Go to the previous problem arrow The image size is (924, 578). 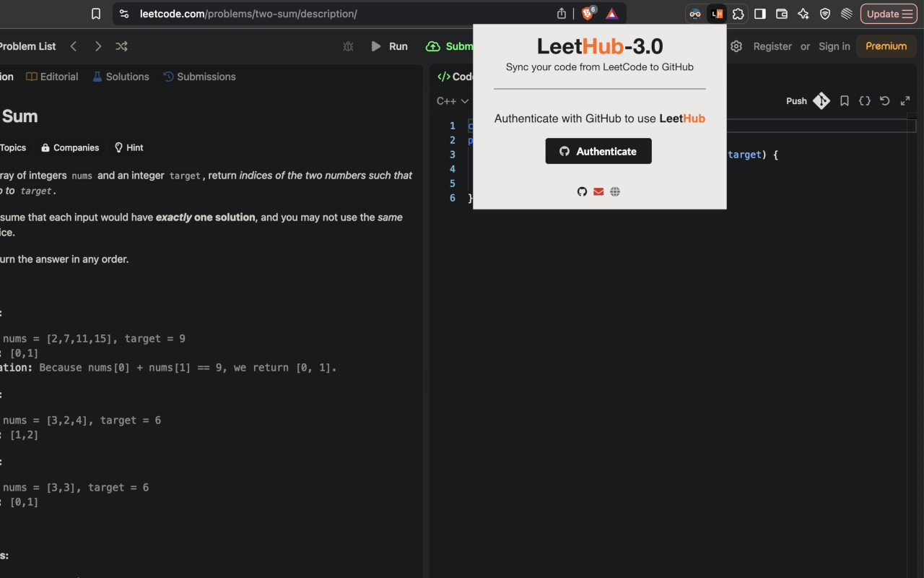pyautogui.click(x=74, y=46)
